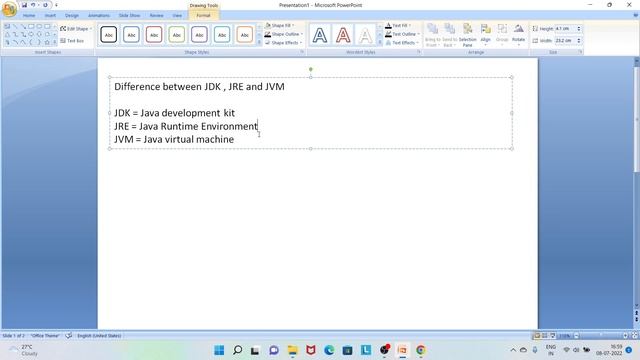Viewport: 640px width, 360px height.
Task: Click the text box rotation handle
Action: click(311, 69)
